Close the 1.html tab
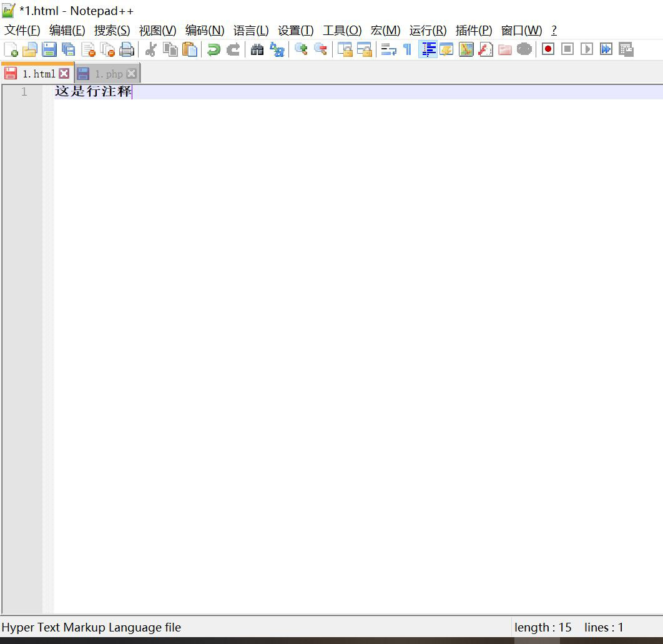Screen dimensions: 663x644 pos(64,74)
